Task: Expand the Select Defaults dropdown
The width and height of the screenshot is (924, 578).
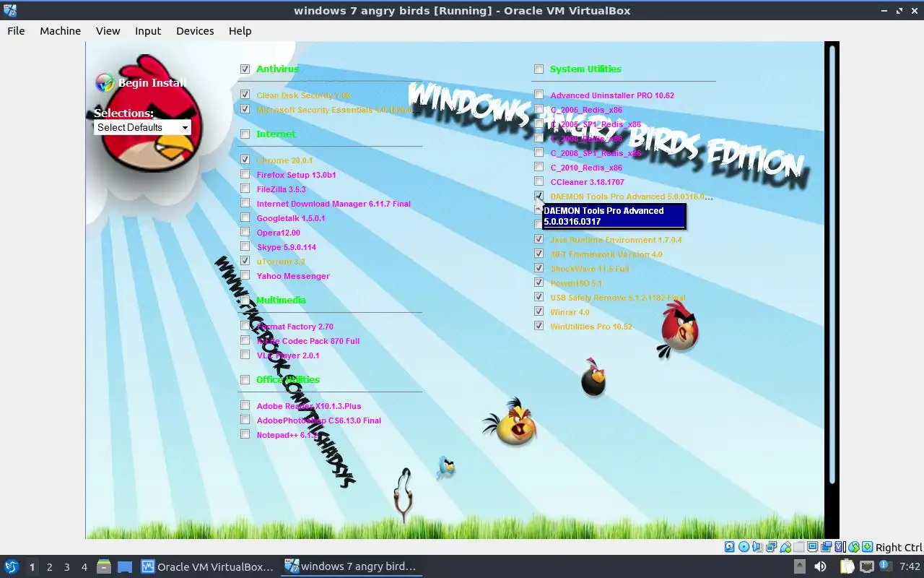Action: point(142,127)
